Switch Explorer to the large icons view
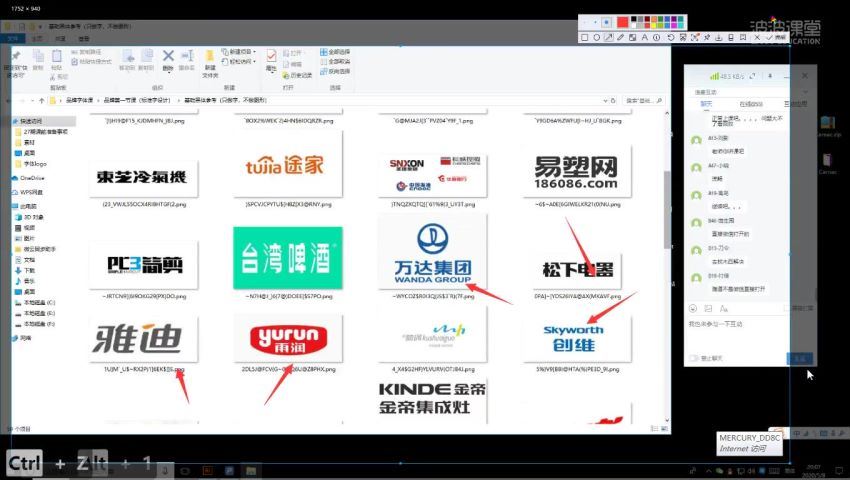 (x=664, y=428)
